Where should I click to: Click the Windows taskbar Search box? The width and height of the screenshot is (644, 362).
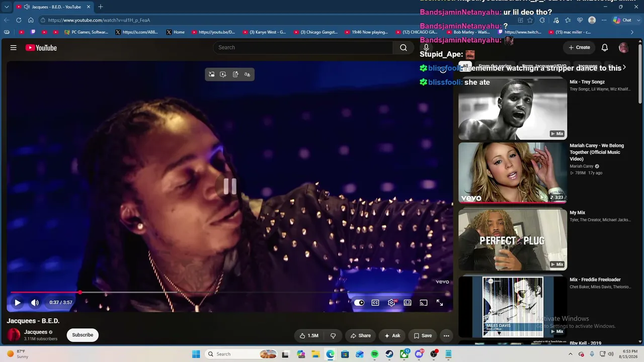point(242,354)
